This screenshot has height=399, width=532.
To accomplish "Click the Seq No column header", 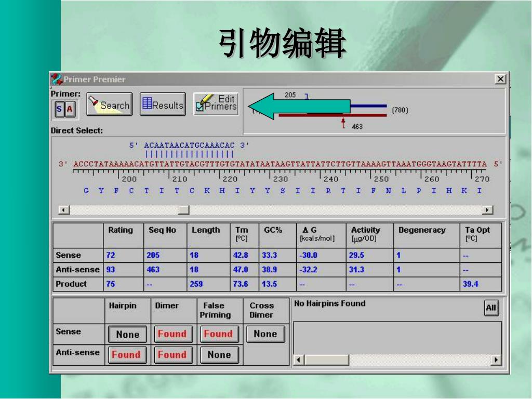I will 162,230.
